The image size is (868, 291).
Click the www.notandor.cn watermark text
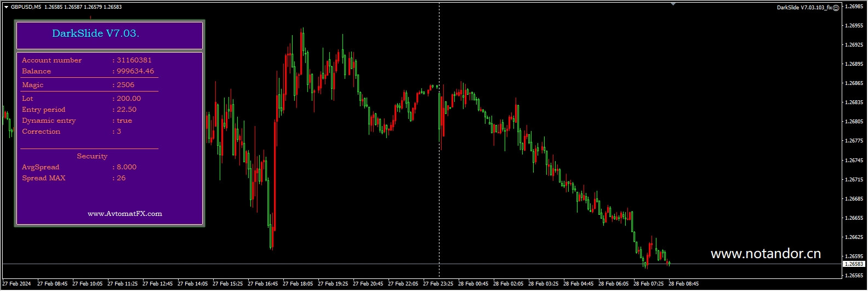coord(766,254)
